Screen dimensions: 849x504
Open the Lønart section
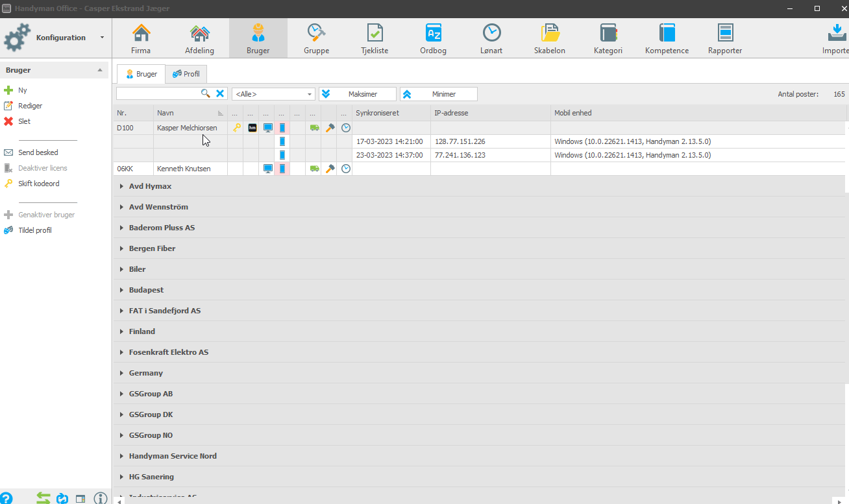491,38
